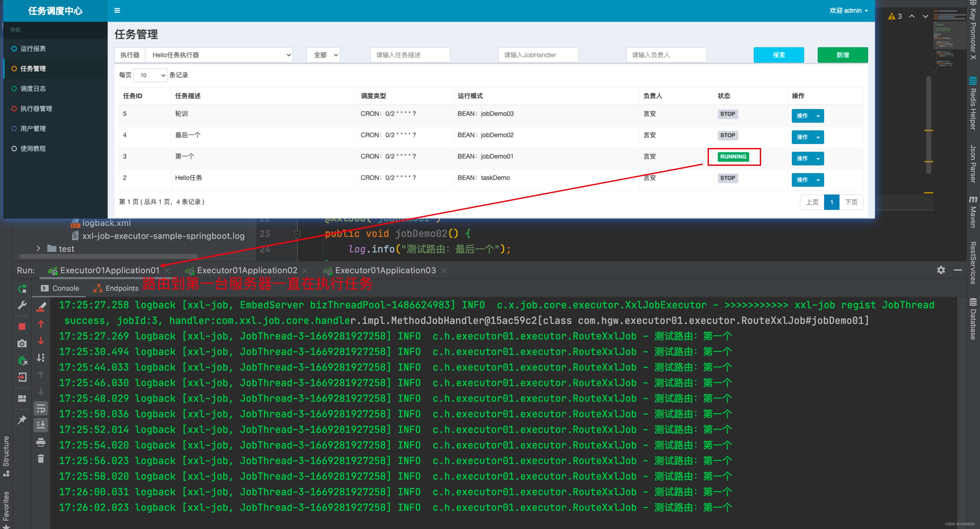Pin the Run tab with pin icon
The height and width of the screenshot is (529, 980).
tap(22, 419)
